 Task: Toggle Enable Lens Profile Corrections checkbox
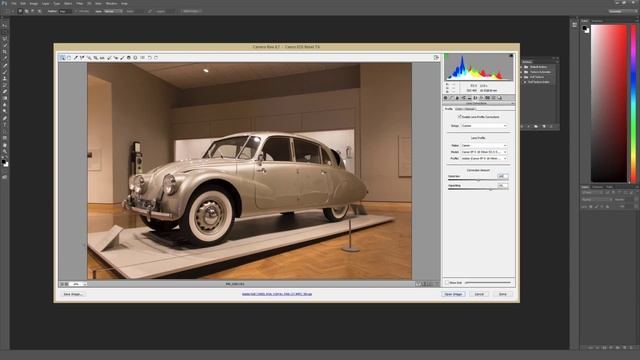[x=460, y=117]
